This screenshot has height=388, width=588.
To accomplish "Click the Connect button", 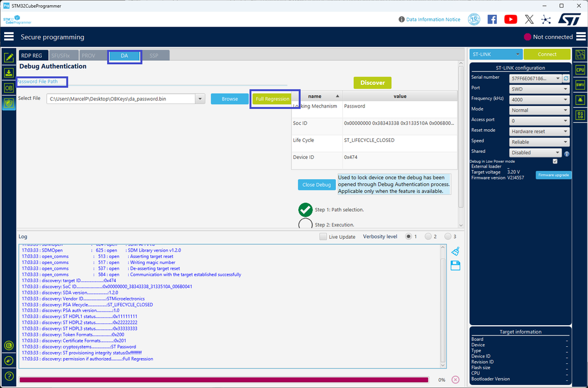I will 547,54.
